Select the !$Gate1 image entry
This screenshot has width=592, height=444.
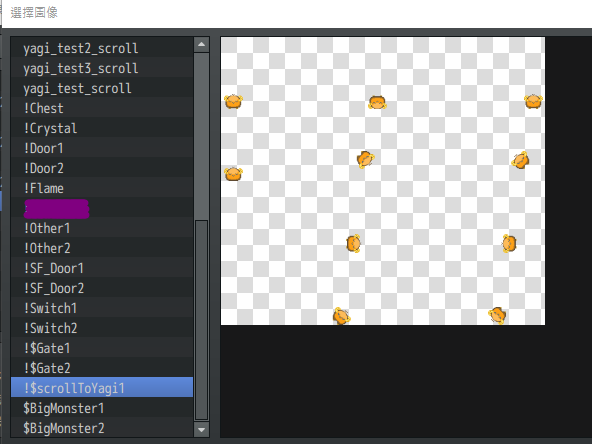click(102, 348)
